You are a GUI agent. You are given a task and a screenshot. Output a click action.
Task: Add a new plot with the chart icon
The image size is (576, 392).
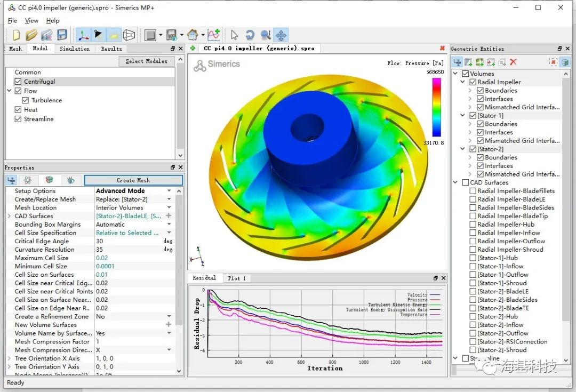pyautogui.click(x=213, y=35)
